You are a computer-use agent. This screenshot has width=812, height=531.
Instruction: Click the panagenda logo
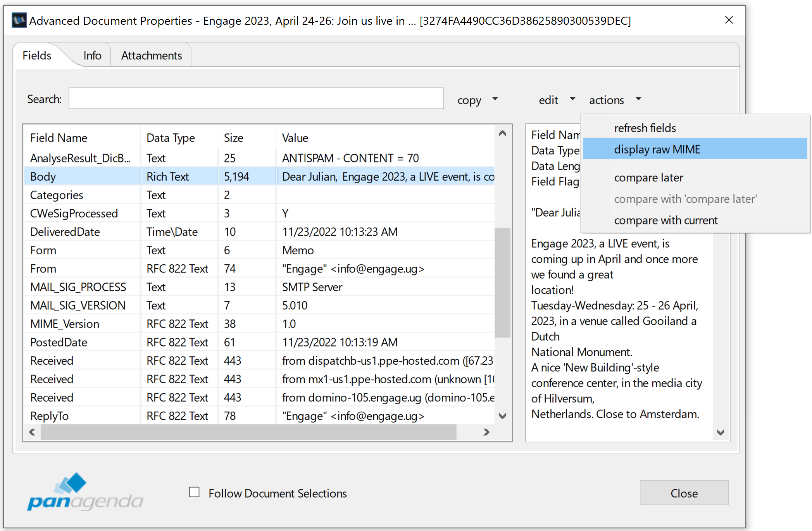coord(85,492)
